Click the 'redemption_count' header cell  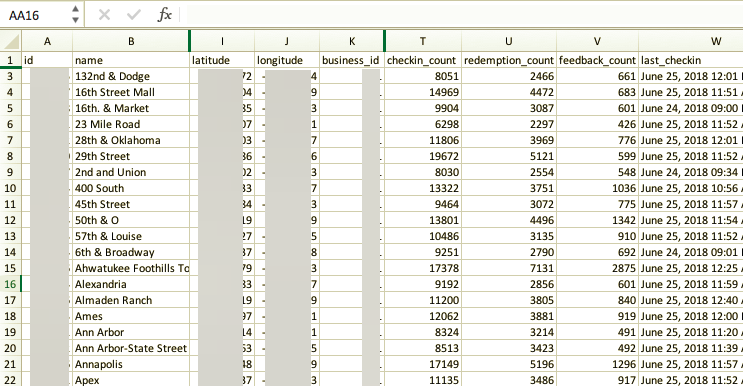pos(508,60)
